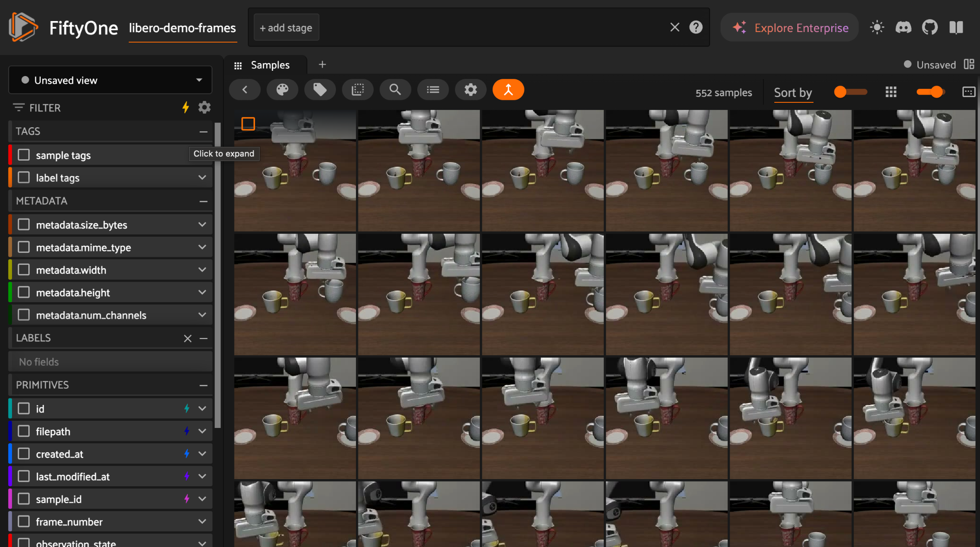Click the sidebar vertical scrollbar
The width and height of the screenshot is (980, 547).
[218, 275]
